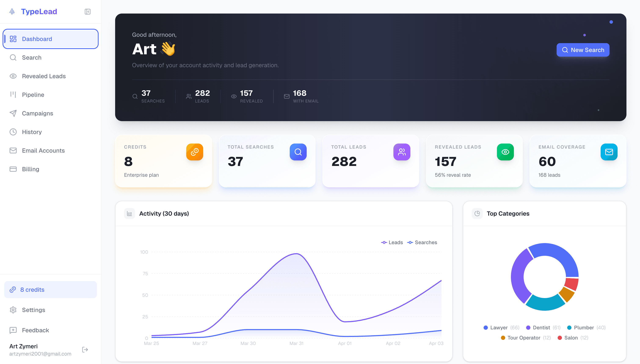Toggle the Searches line in the chart legend
The image size is (640, 364).
coord(422,242)
